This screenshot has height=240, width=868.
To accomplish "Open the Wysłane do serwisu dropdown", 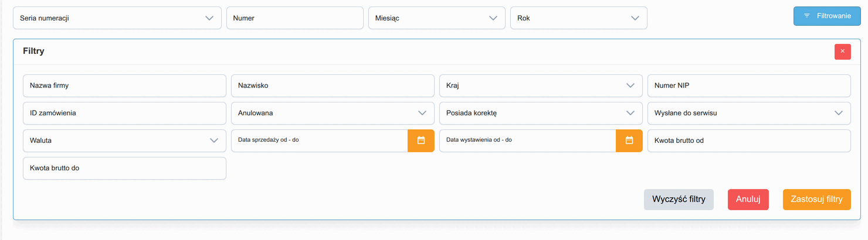I will coord(749,113).
